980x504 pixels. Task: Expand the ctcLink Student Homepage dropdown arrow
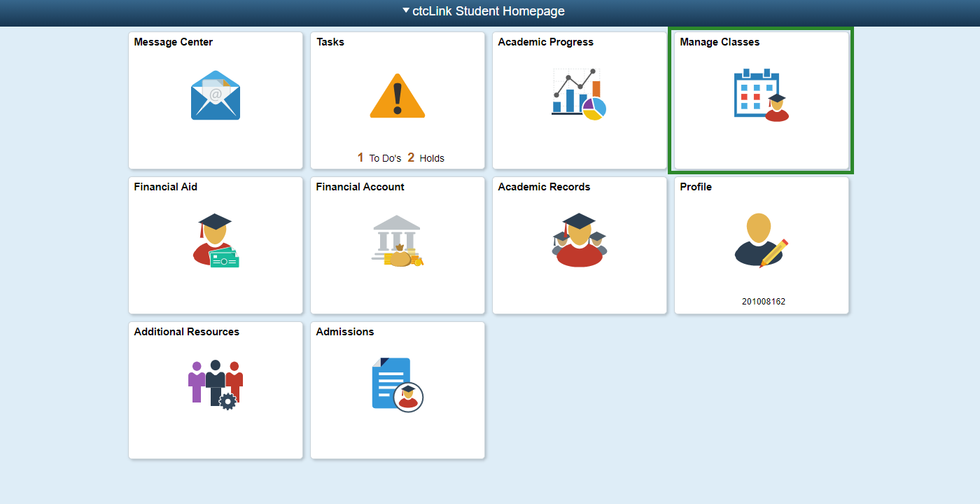406,10
